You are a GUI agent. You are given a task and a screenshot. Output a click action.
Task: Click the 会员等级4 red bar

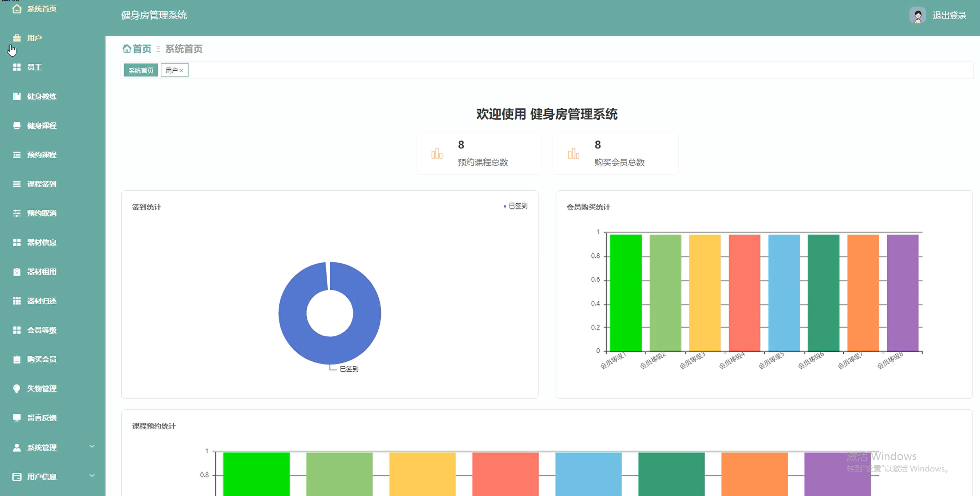pos(745,293)
